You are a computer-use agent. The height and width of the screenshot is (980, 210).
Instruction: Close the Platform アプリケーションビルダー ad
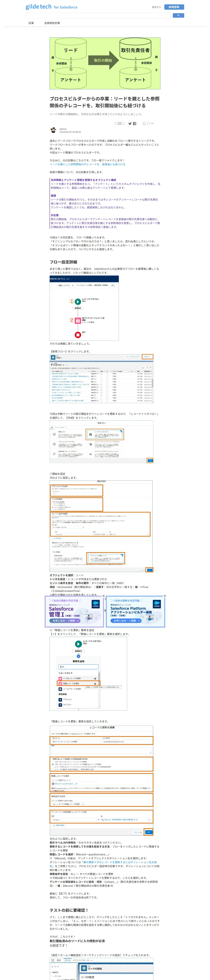pyautogui.click(x=165, y=596)
